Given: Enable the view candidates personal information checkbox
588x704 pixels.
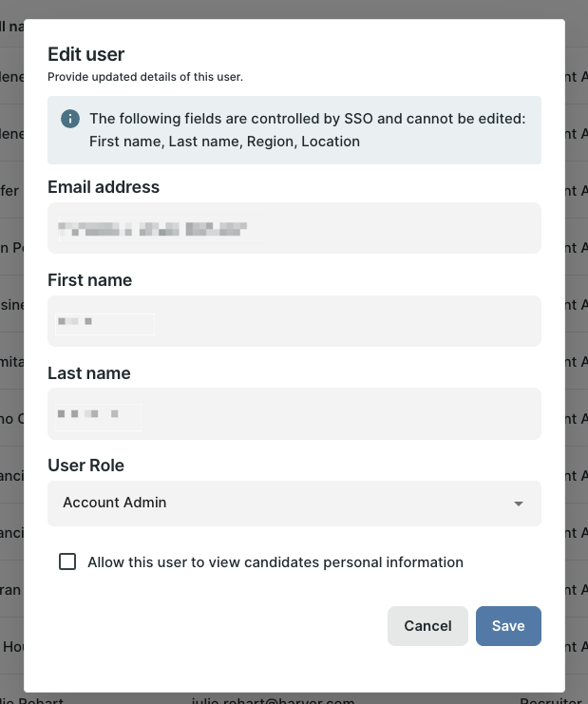Looking at the screenshot, I should pos(67,561).
